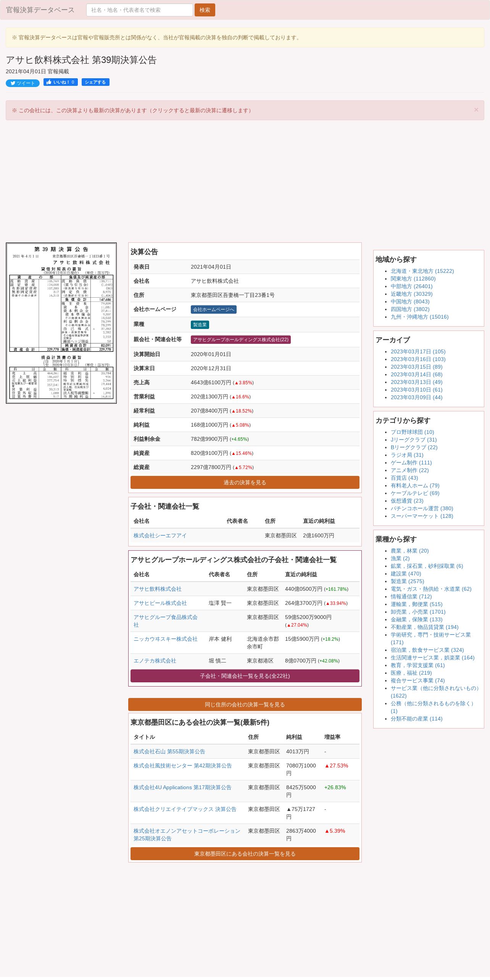This screenshot has width=490, height=980.
Task: Open archive 2023年03月16日 (103)
Action: pyautogui.click(x=418, y=359)
